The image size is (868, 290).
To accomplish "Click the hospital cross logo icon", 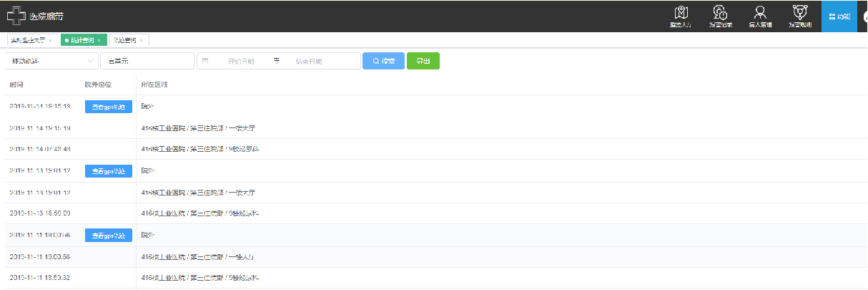I will 16,15.
